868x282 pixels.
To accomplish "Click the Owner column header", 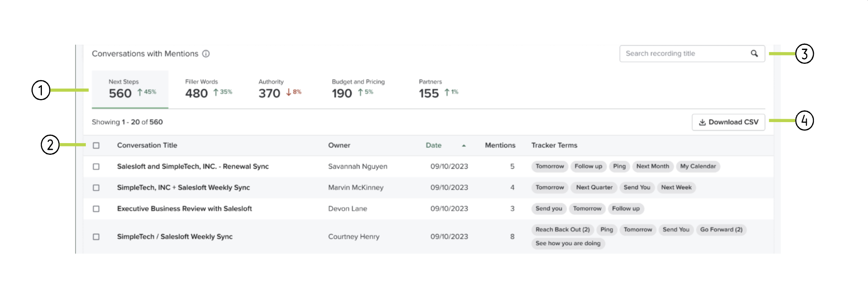I will tap(339, 145).
